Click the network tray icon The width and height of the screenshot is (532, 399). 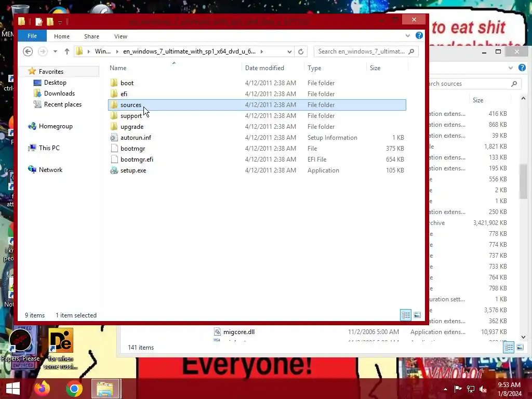click(471, 389)
